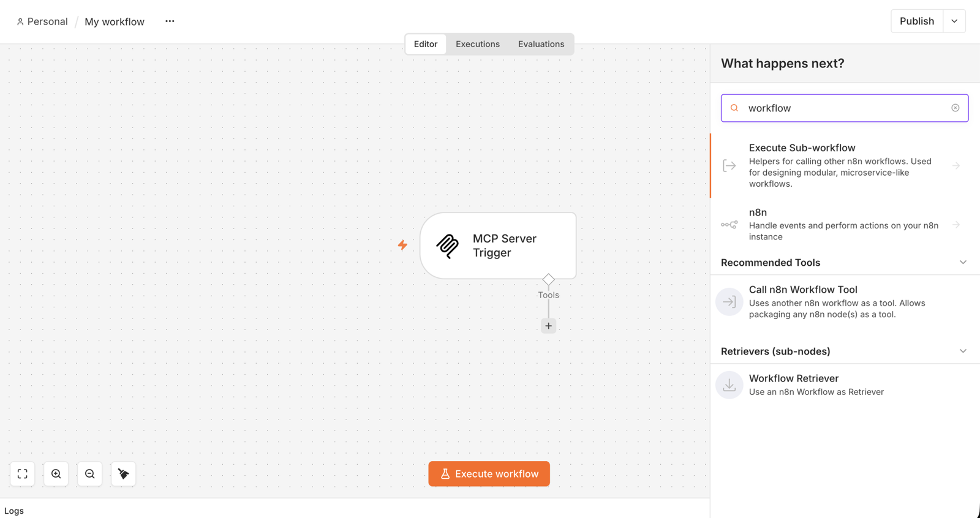Click the 'Use an n8n Workflow as Retriever' text
The height and width of the screenshot is (518, 980).
[816, 392]
